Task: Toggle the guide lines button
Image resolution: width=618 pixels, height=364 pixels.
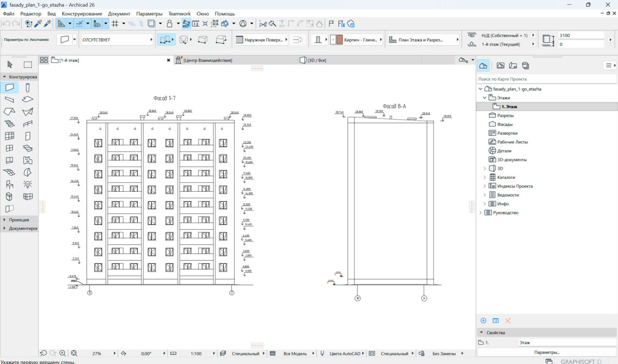Action: [80, 23]
